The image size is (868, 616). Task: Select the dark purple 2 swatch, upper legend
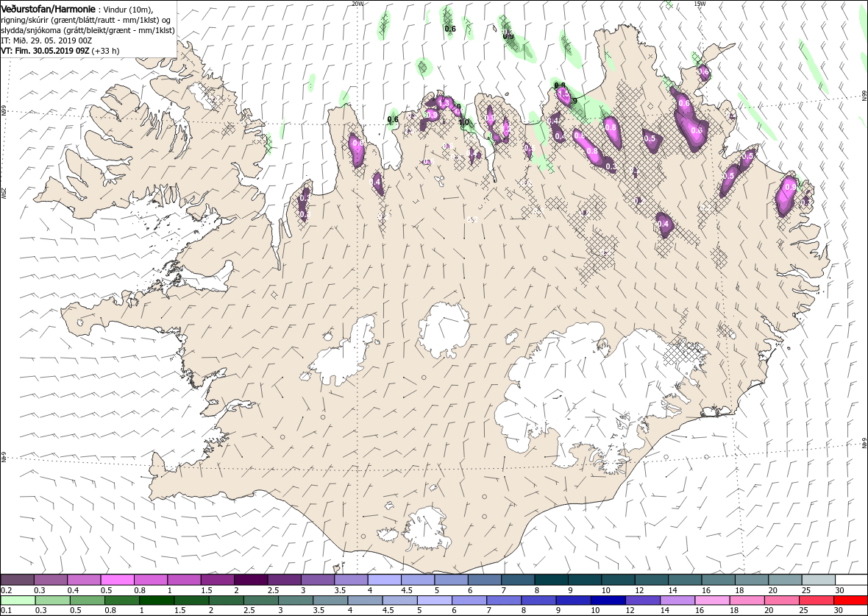[x=251, y=579]
